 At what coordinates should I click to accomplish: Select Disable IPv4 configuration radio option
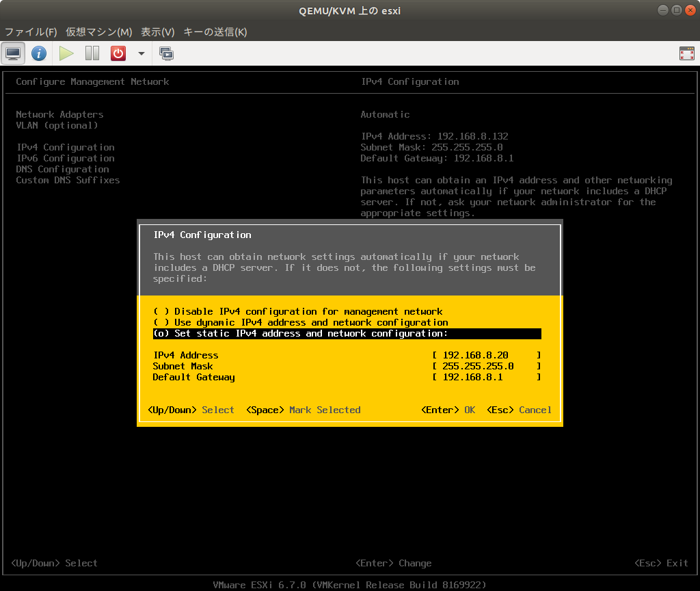coord(298,311)
